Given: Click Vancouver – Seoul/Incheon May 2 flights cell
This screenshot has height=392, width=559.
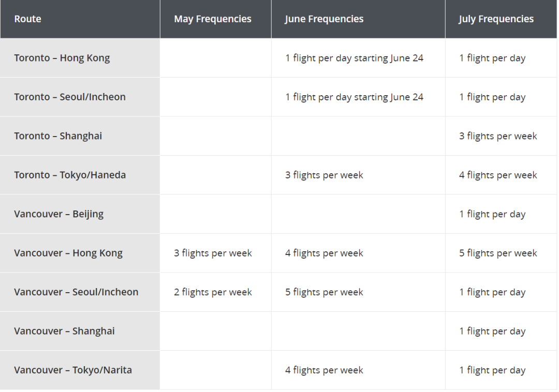Looking at the screenshot, I should [216, 292].
